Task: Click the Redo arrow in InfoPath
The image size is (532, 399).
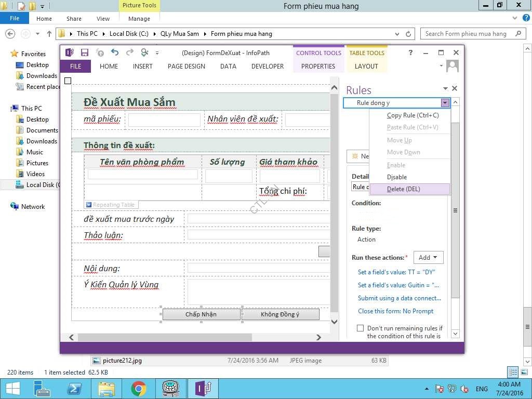Action: point(130,52)
